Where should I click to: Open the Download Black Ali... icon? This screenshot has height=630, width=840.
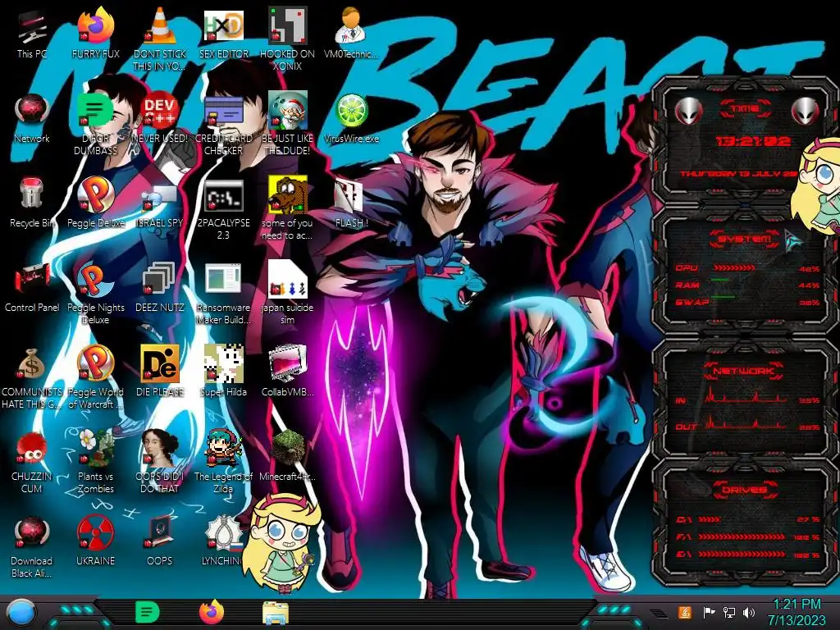[x=32, y=547]
